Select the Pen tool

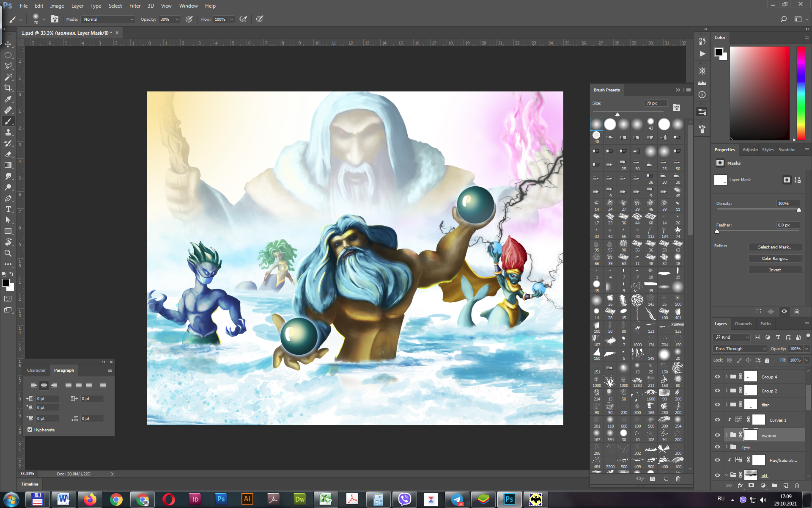pos(8,198)
